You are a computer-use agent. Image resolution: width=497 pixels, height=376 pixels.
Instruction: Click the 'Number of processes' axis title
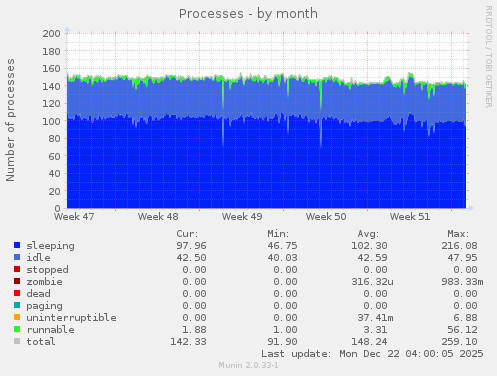click(11, 120)
